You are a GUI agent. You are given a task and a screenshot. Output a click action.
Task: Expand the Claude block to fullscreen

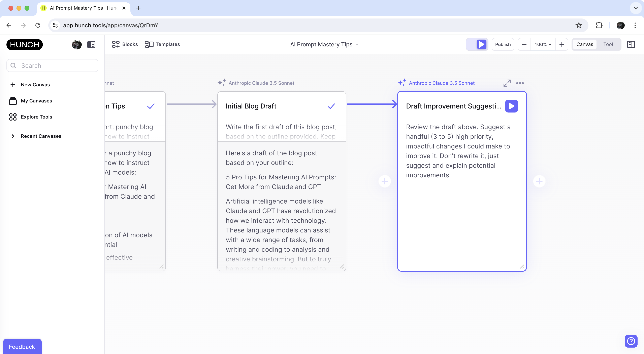pos(507,83)
